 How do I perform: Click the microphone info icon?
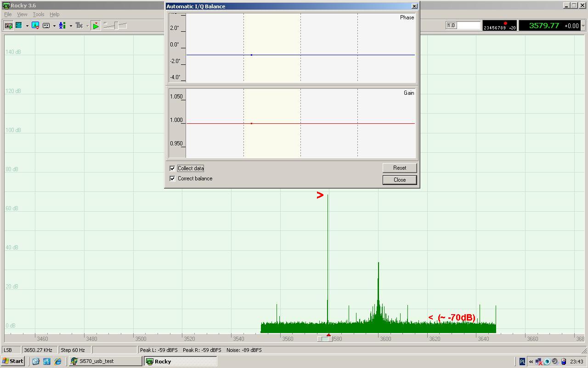[62, 26]
